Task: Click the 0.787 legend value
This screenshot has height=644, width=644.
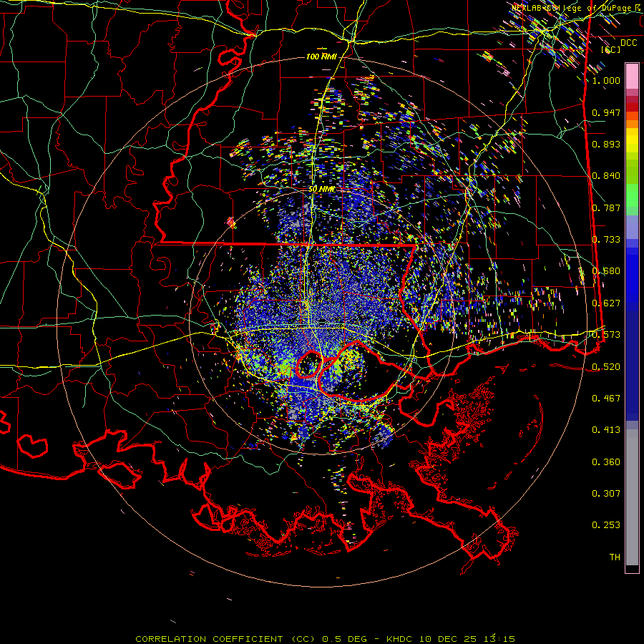Action: pos(606,208)
